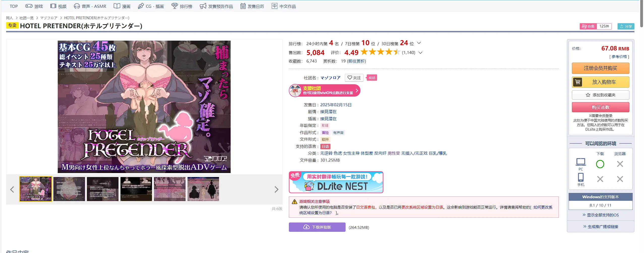Open the マゾフロア circle link
The image size is (644, 253).
(330, 78)
